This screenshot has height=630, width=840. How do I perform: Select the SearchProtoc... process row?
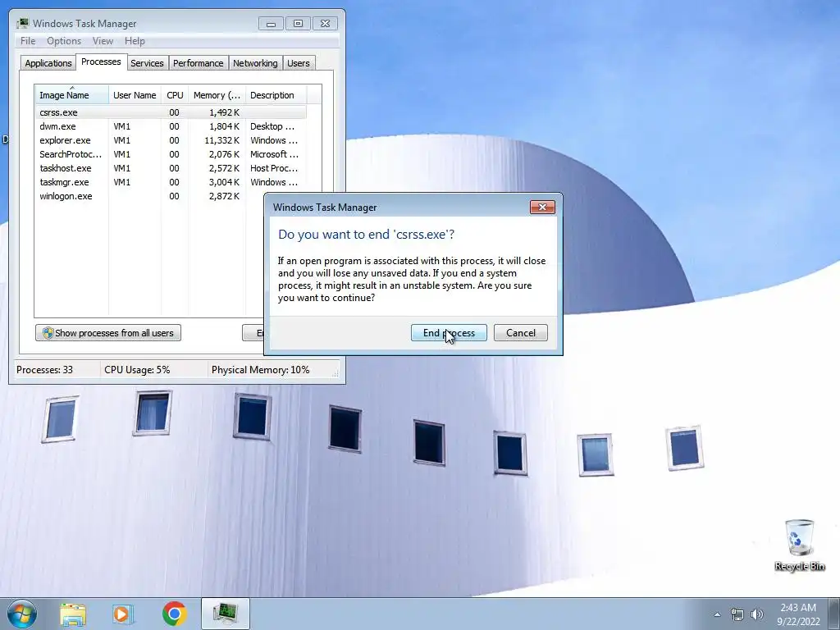171,154
